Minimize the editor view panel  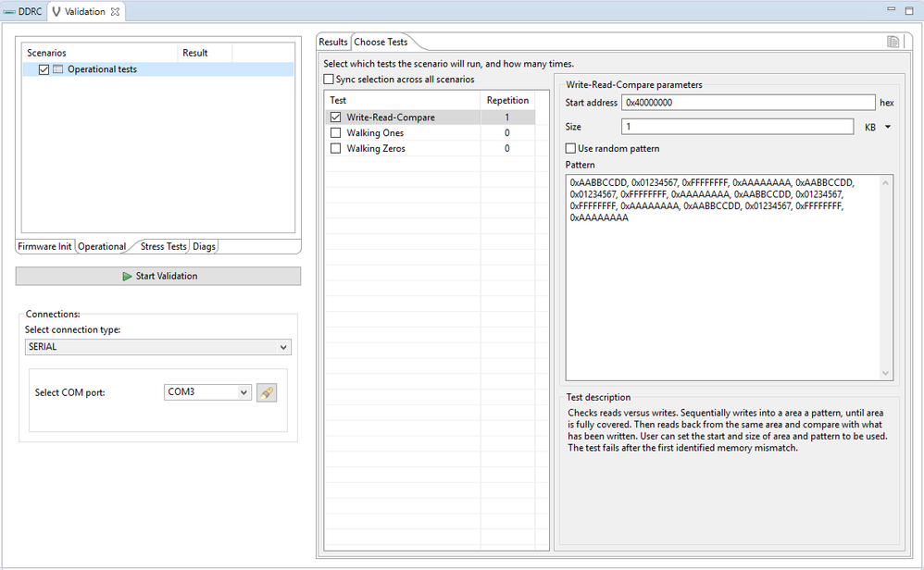click(891, 9)
